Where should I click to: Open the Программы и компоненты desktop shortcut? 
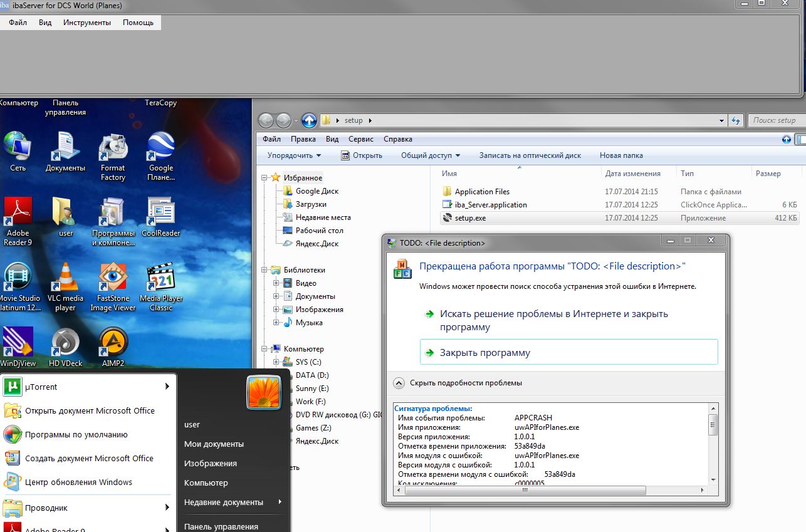(x=113, y=221)
